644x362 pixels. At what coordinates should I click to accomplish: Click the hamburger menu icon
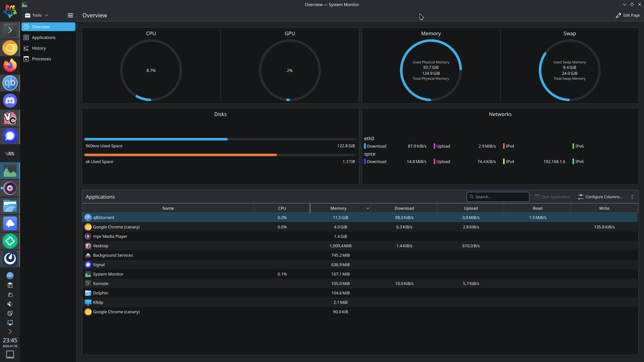click(x=70, y=15)
